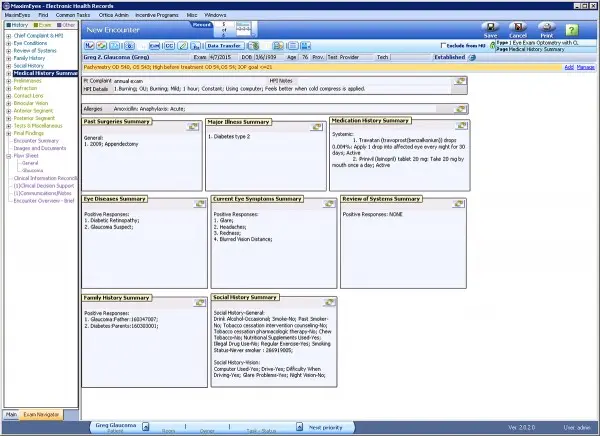Click the globe icon next to Established

472,57
